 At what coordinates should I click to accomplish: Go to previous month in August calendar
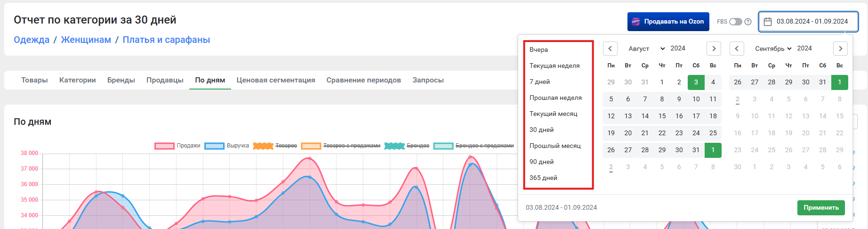[610, 49]
